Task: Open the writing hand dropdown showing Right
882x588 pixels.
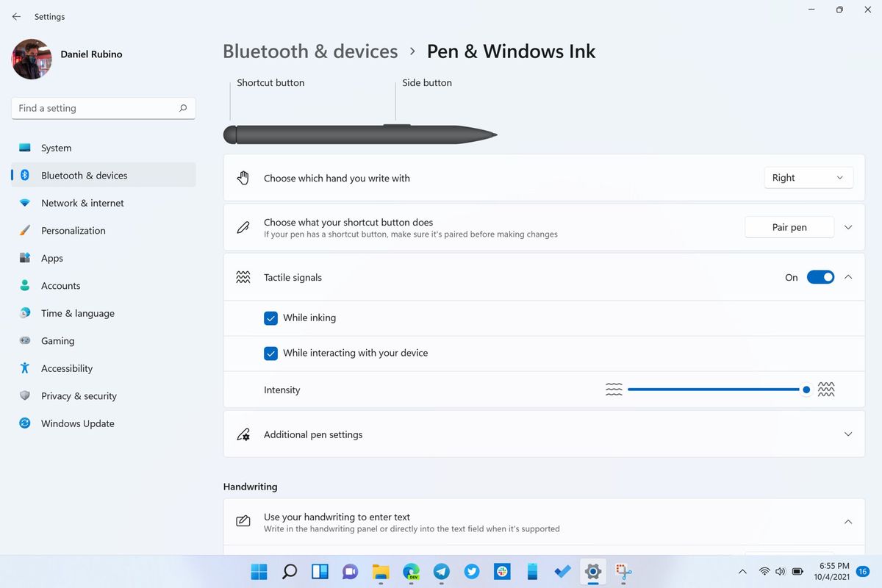Action: pos(808,177)
